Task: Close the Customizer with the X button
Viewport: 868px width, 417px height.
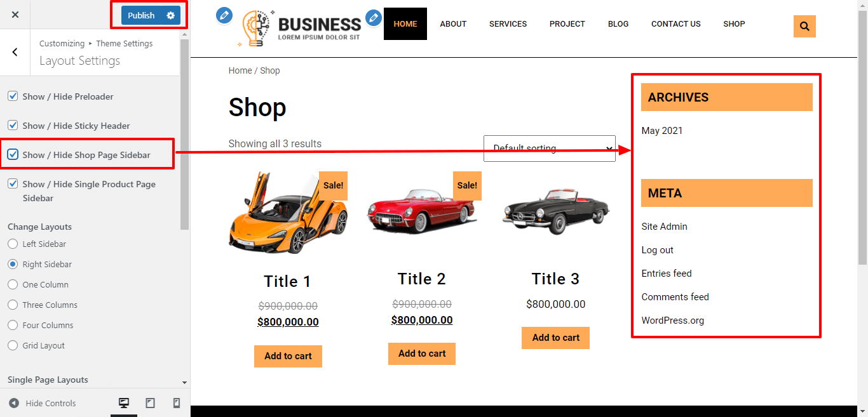Action: click(x=15, y=15)
